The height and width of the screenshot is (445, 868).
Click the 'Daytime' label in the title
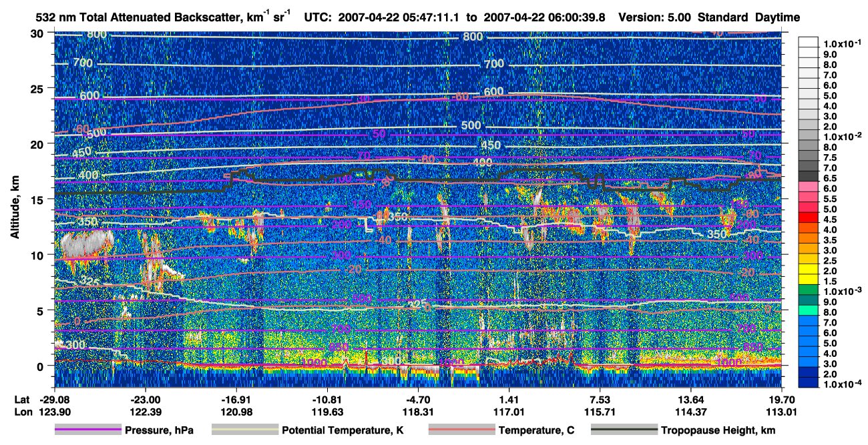(x=778, y=17)
